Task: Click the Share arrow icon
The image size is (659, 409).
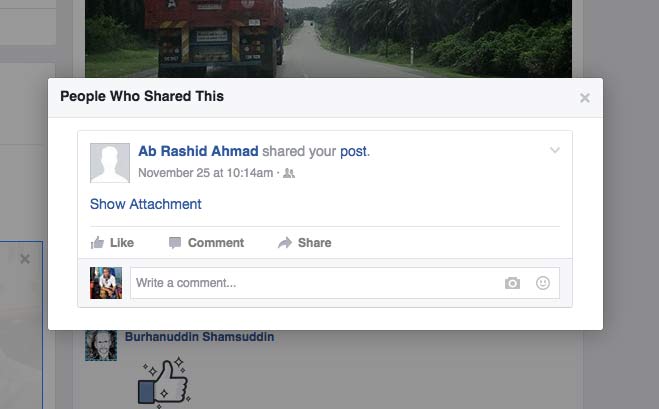Action: (x=285, y=243)
